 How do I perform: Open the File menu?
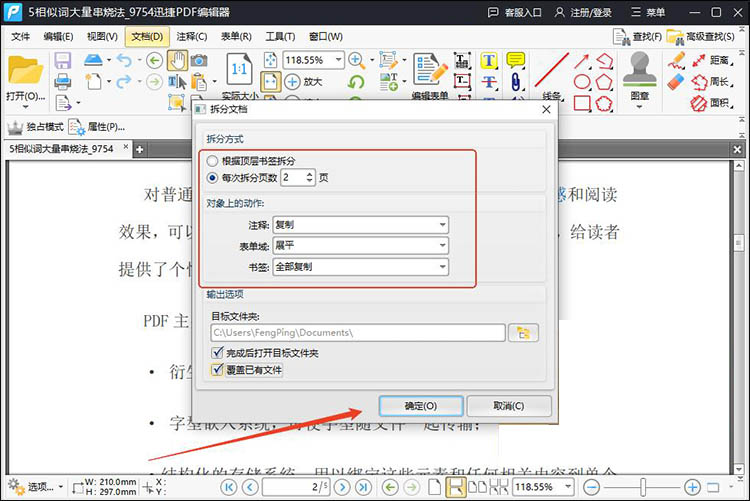(21, 36)
